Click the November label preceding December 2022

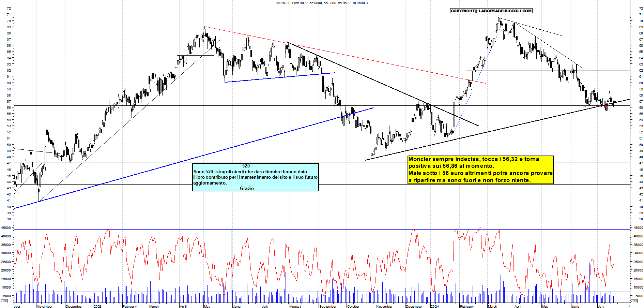click(x=45, y=306)
